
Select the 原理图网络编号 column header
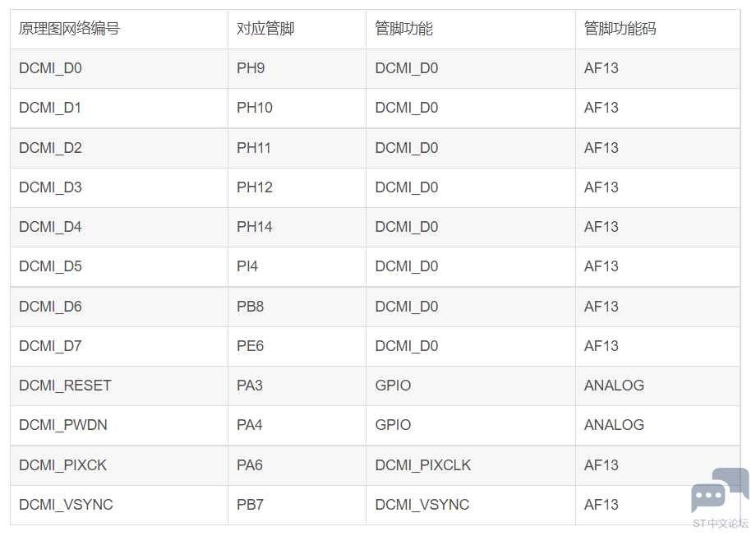coord(119,29)
